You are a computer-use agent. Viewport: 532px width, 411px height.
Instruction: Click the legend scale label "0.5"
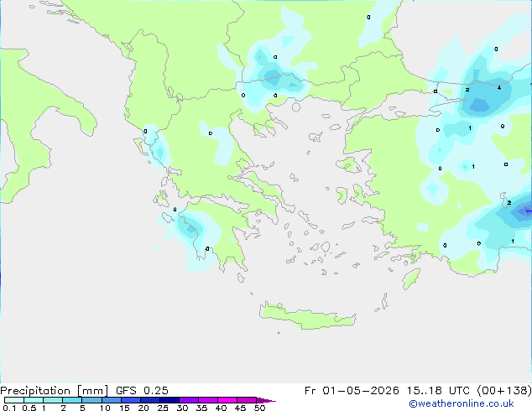coord(29,408)
